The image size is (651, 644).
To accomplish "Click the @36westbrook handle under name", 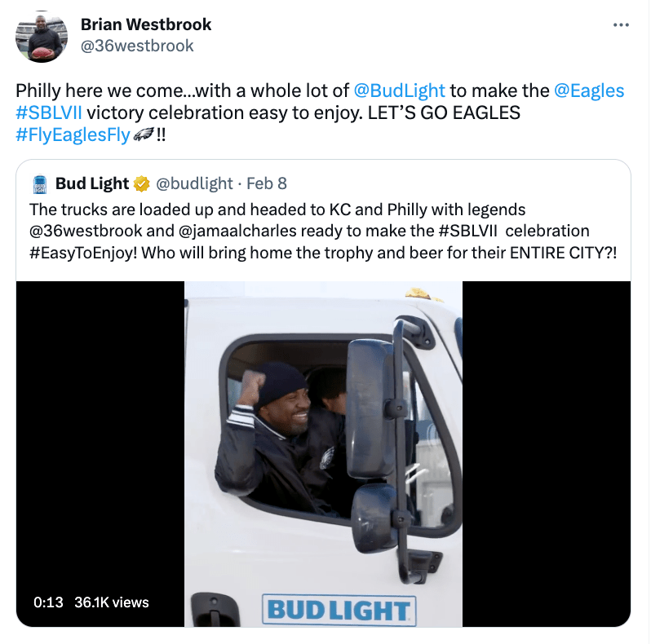I will (x=136, y=46).
